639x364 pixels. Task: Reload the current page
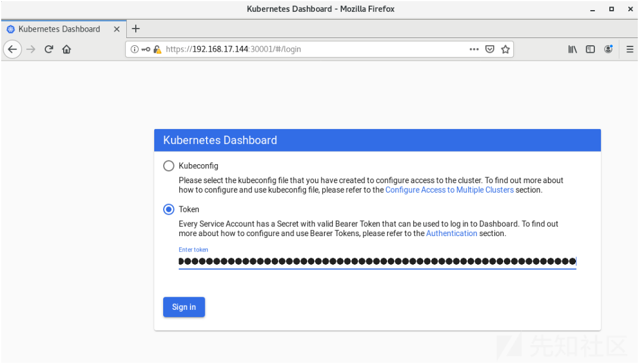(x=49, y=49)
